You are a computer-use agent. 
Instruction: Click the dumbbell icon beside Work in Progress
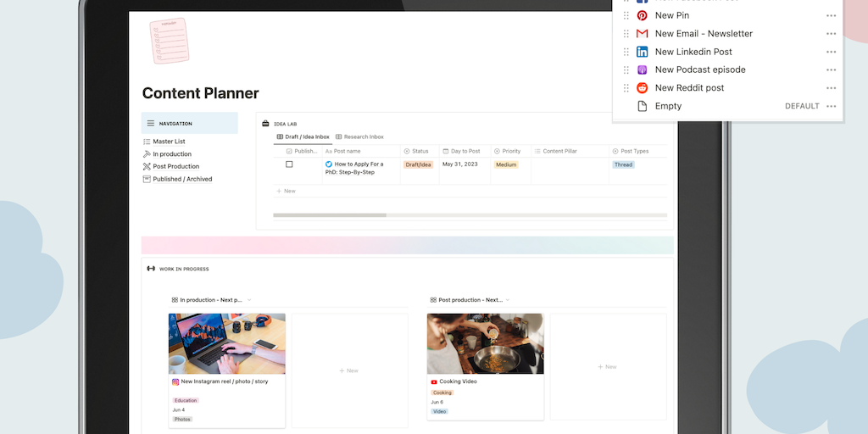tap(151, 269)
